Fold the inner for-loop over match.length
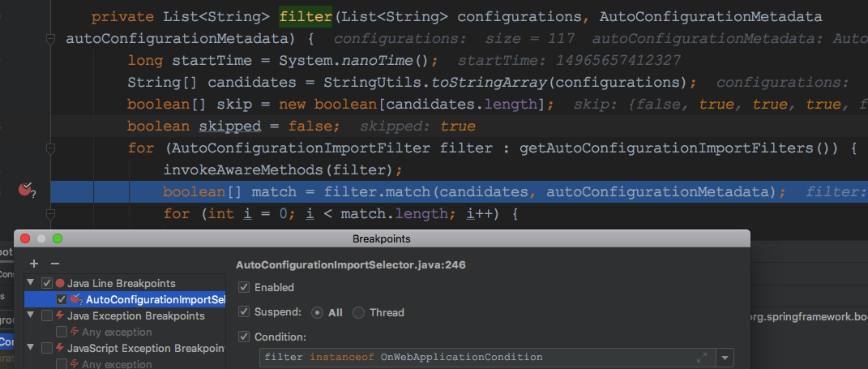868x369 pixels. pyautogui.click(x=51, y=213)
